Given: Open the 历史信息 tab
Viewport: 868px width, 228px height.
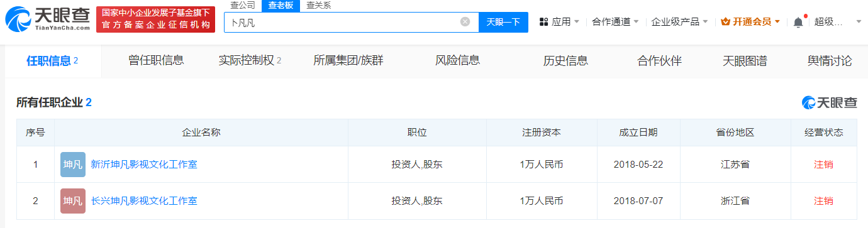Looking at the screenshot, I should (x=565, y=61).
